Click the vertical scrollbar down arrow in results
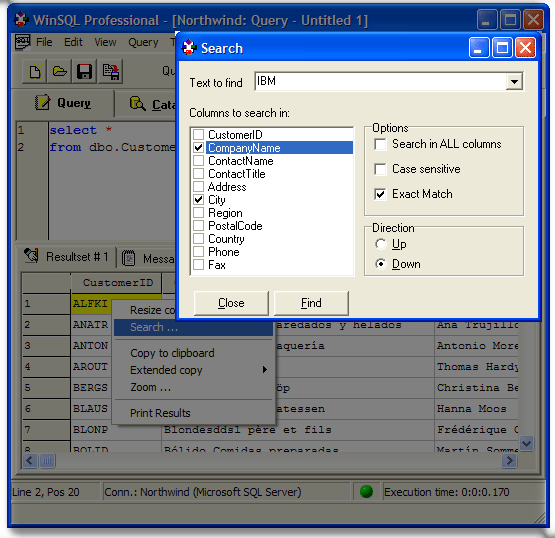 pos(526,443)
